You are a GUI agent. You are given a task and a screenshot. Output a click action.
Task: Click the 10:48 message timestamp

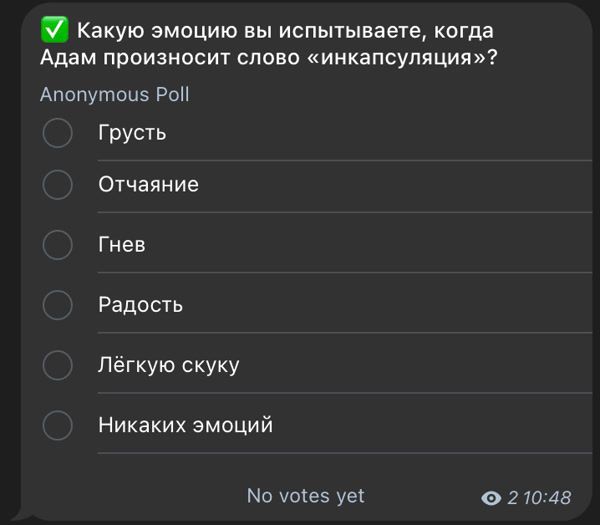pos(547,498)
